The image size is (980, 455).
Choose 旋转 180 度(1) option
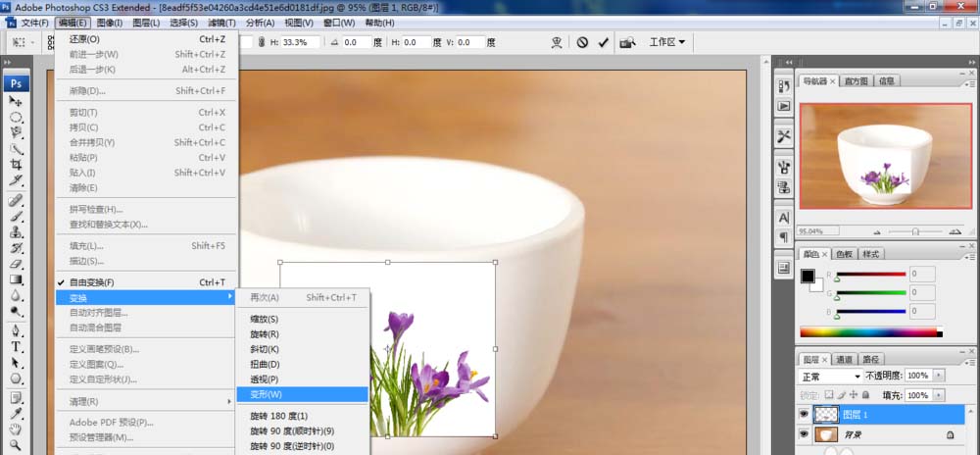tap(303, 416)
